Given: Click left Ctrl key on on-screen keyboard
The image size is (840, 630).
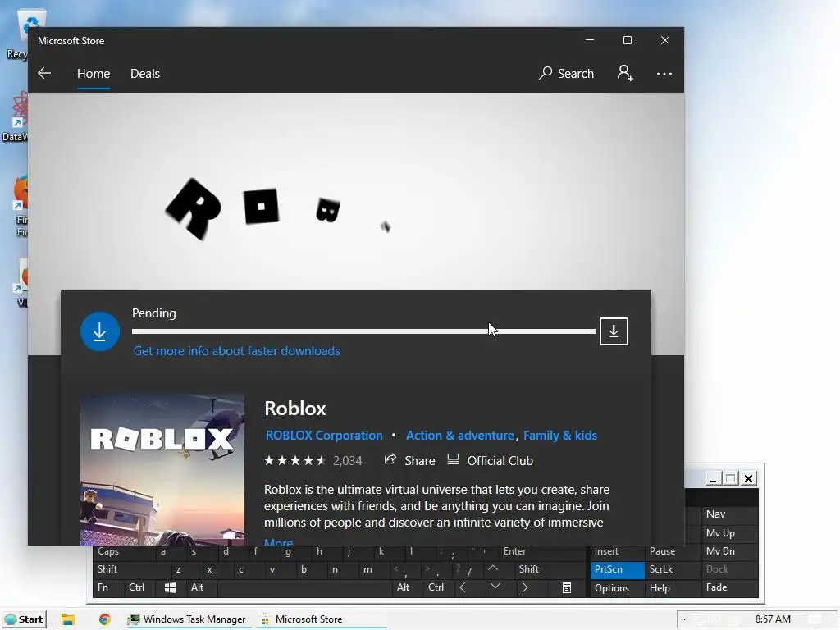Looking at the screenshot, I should click(x=139, y=587).
